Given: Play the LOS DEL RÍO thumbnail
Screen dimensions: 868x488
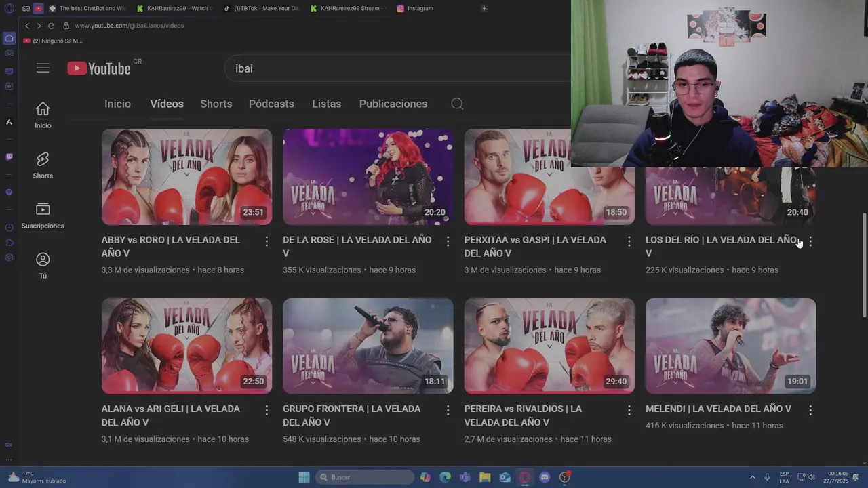Looking at the screenshot, I should [x=730, y=196].
